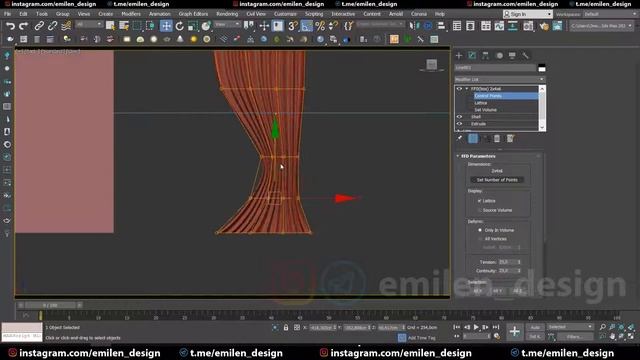Open the reference coordinate system View dropdown
The width and height of the screenshot is (640, 360).
click(x=227, y=25)
